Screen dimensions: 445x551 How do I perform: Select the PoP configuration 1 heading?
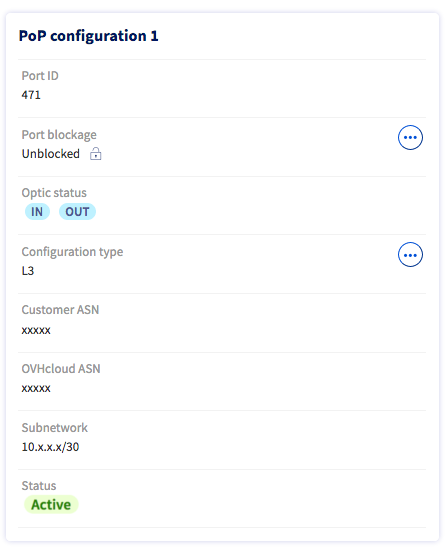tap(89, 36)
